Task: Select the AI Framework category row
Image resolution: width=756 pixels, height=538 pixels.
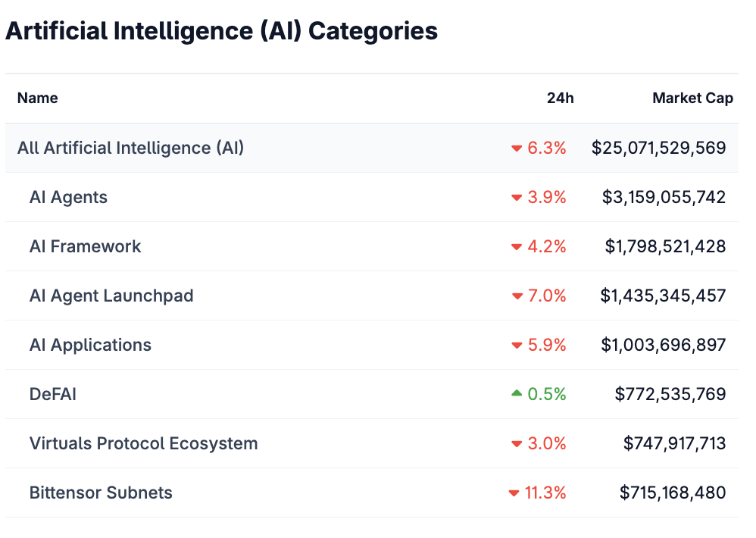Action: coord(85,246)
